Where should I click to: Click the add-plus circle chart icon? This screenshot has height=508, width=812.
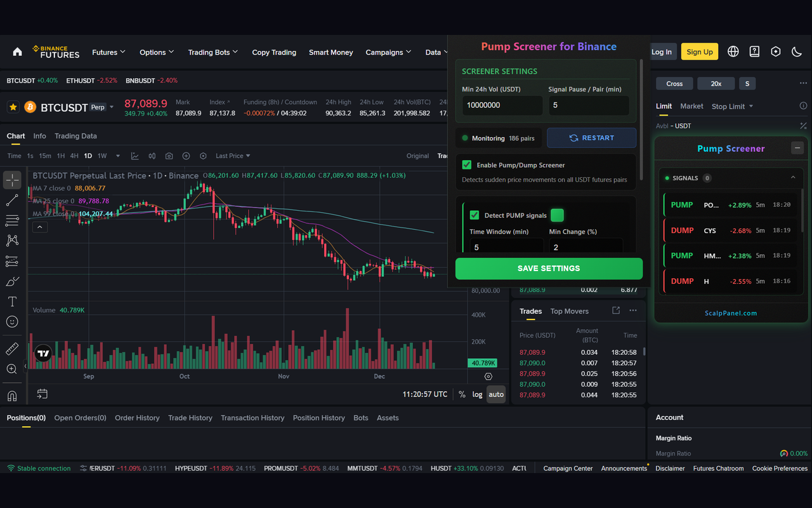tap(186, 156)
